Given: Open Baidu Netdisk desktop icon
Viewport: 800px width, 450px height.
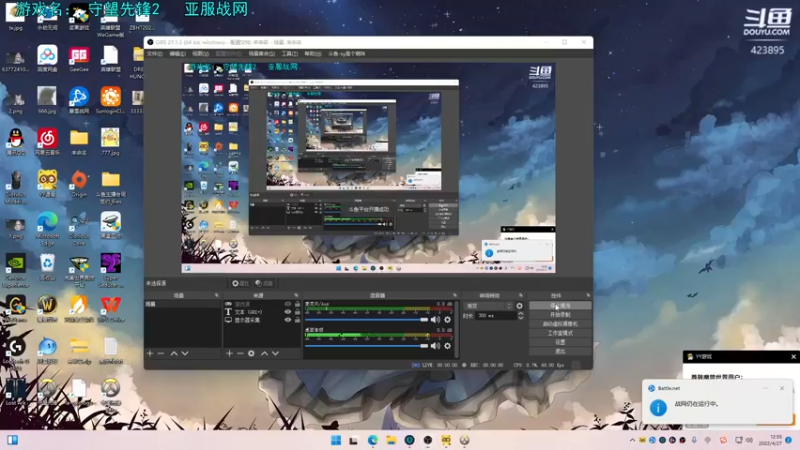Looking at the screenshot, I should [47, 58].
